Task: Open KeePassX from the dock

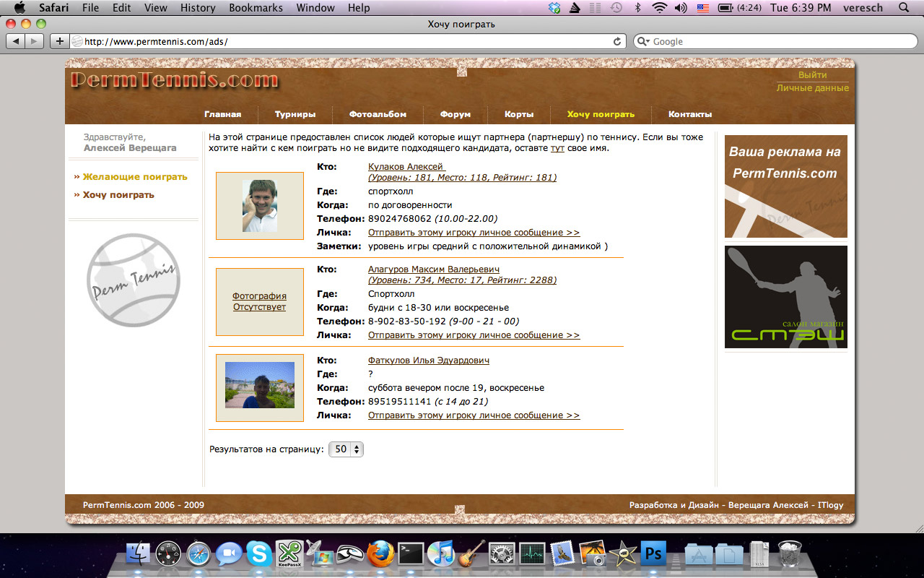Action: point(289,554)
